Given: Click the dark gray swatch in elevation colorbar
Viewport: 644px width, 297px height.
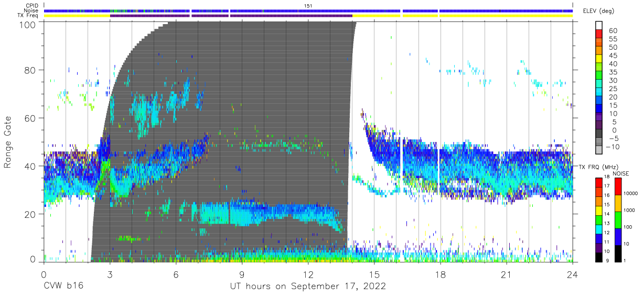Looking at the screenshot, I should pos(599,134).
